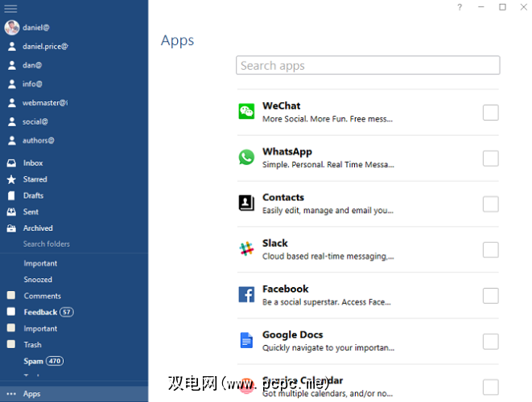Image resolution: width=532 pixels, height=402 pixels.
Task: Open the Spam folder with 470 items
Action: (x=43, y=361)
